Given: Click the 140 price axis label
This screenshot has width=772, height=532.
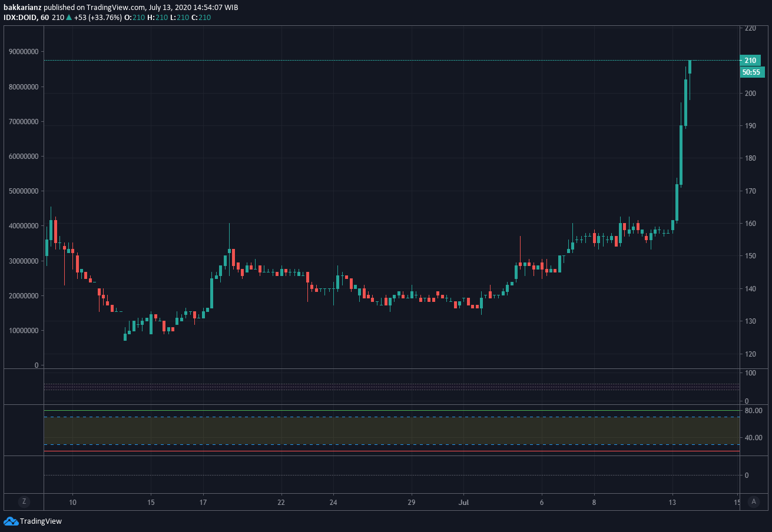Looking at the screenshot, I should pos(750,289).
